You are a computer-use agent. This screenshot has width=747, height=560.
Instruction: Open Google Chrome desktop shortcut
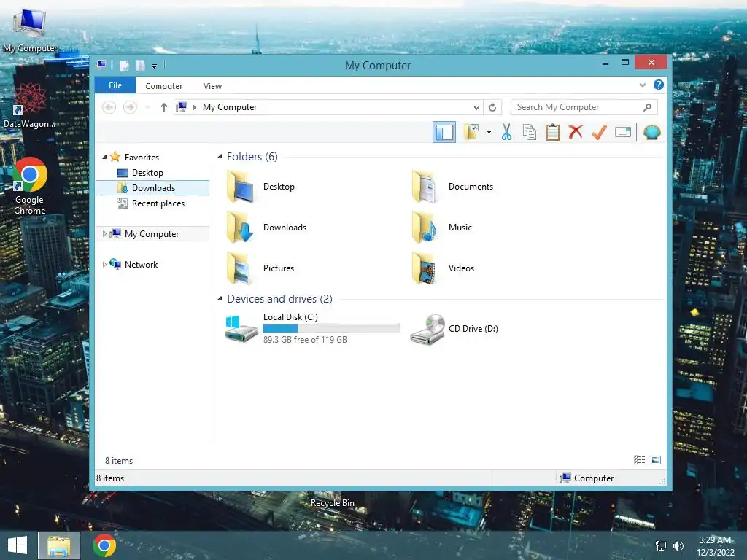[29, 186]
